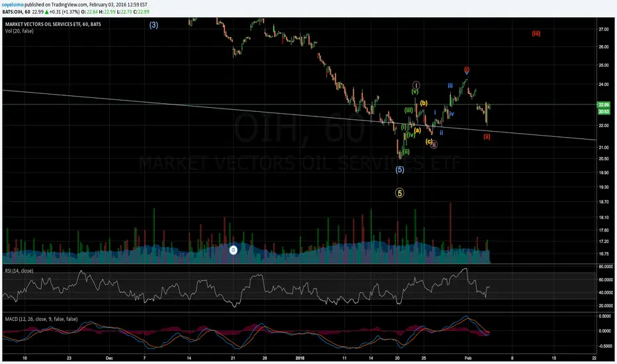Screen dimensions: 617x364
Task: Select the red (iii) wave label
Action: click(536, 34)
